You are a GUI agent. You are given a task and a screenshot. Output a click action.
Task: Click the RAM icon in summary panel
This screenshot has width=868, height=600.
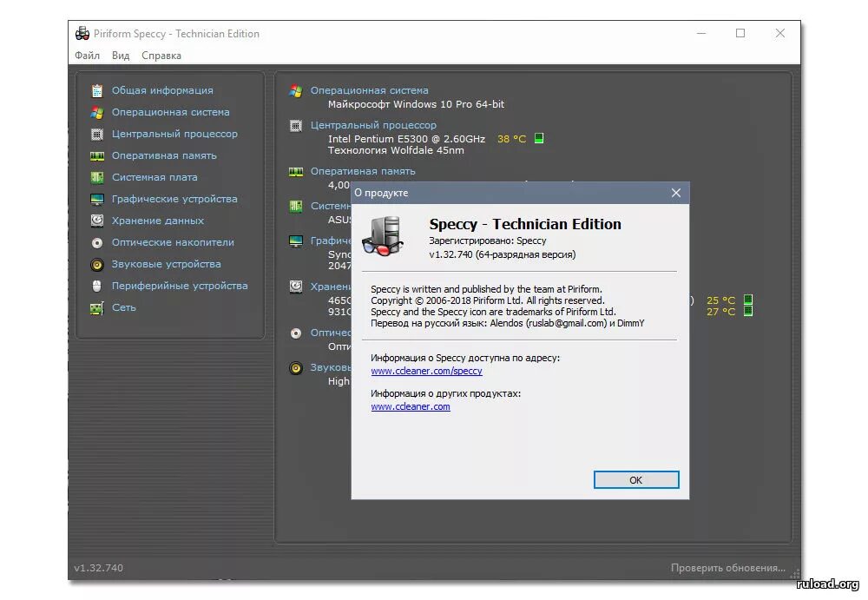click(x=296, y=172)
